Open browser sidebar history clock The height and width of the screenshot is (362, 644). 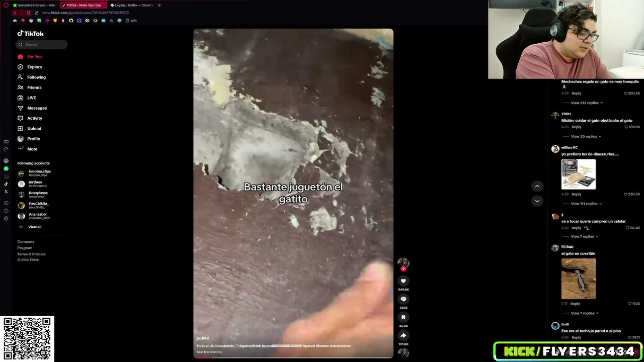(6, 211)
